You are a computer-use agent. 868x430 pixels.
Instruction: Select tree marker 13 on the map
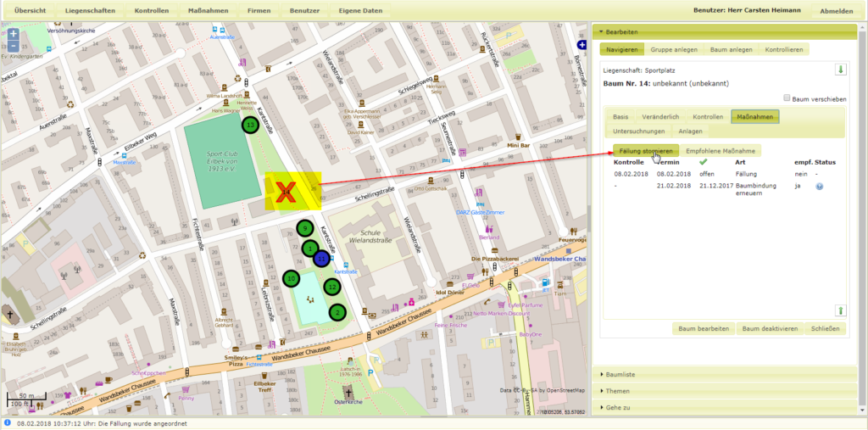pyautogui.click(x=249, y=125)
